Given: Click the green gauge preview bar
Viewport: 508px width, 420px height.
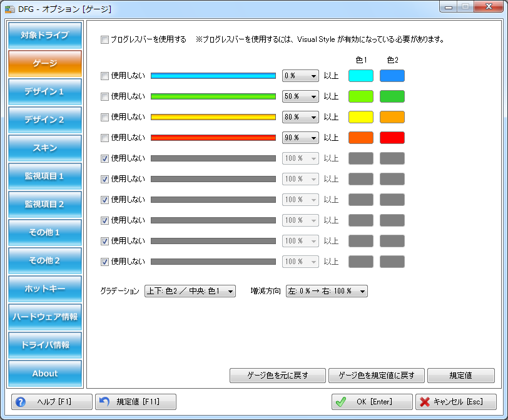Looking at the screenshot, I should 213,96.
